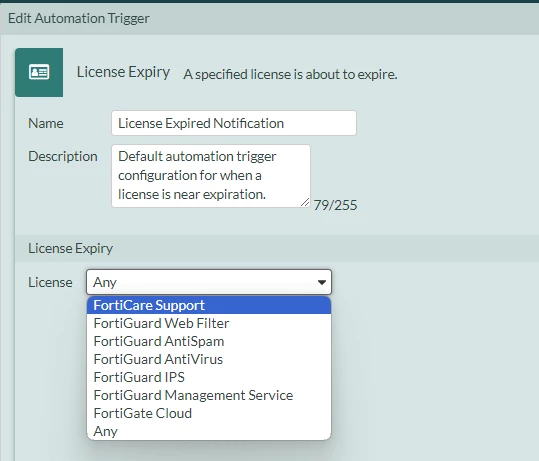Viewport: 539px width, 461px height.
Task: Click the Description text area
Action: click(x=211, y=176)
